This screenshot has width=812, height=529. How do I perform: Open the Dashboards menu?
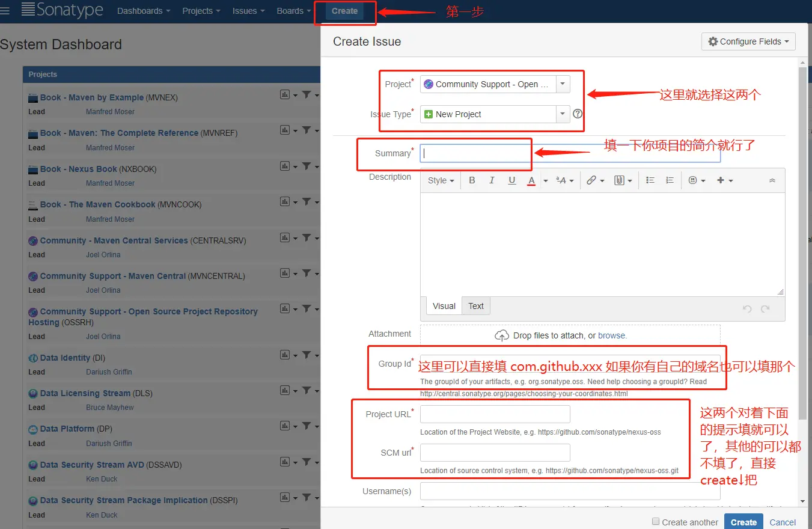(144, 11)
